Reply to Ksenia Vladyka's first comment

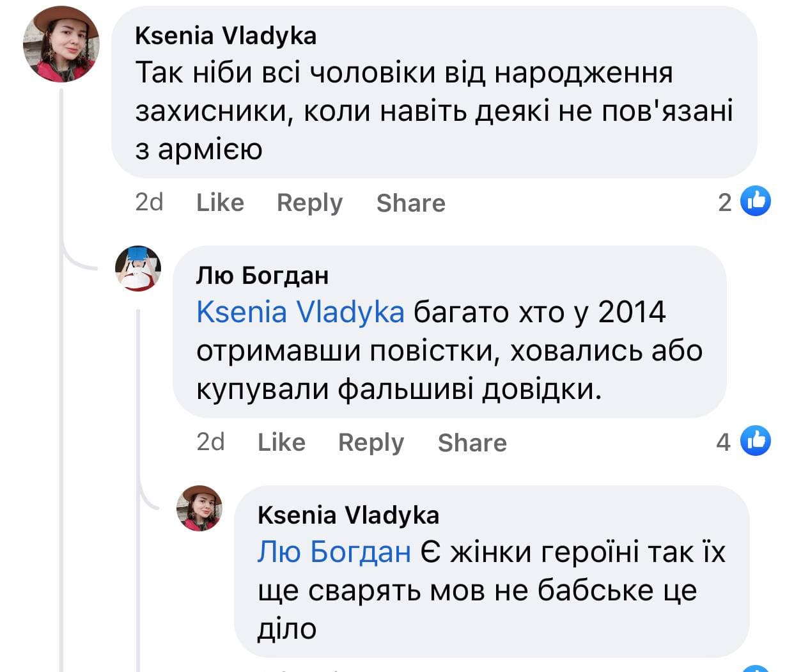309,203
